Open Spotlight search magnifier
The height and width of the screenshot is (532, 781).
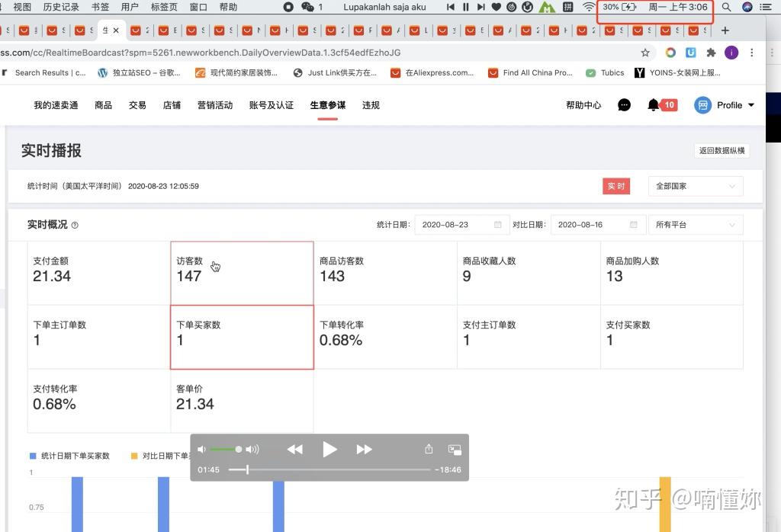click(726, 7)
